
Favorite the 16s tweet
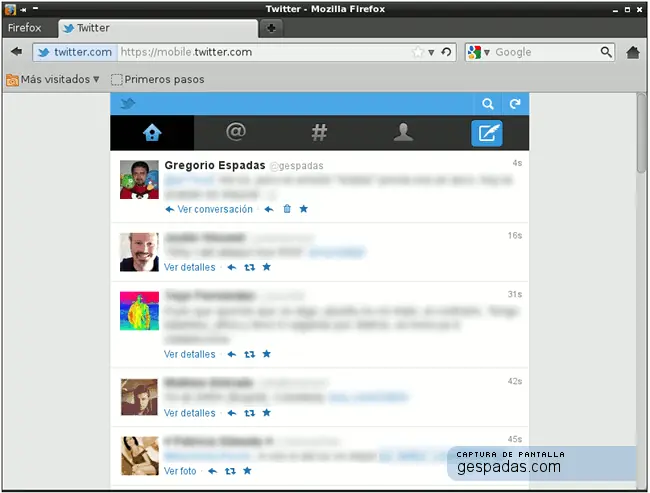tap(267, 267)
